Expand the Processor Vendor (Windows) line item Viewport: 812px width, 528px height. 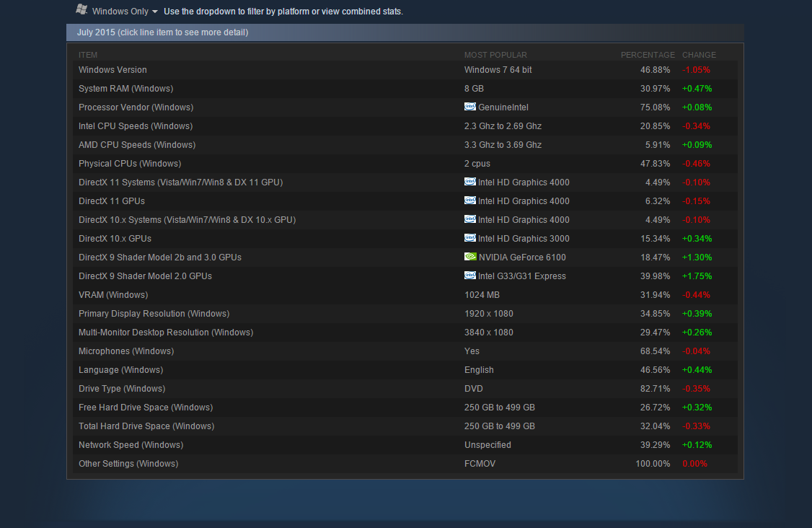click(x=405, y=107)
